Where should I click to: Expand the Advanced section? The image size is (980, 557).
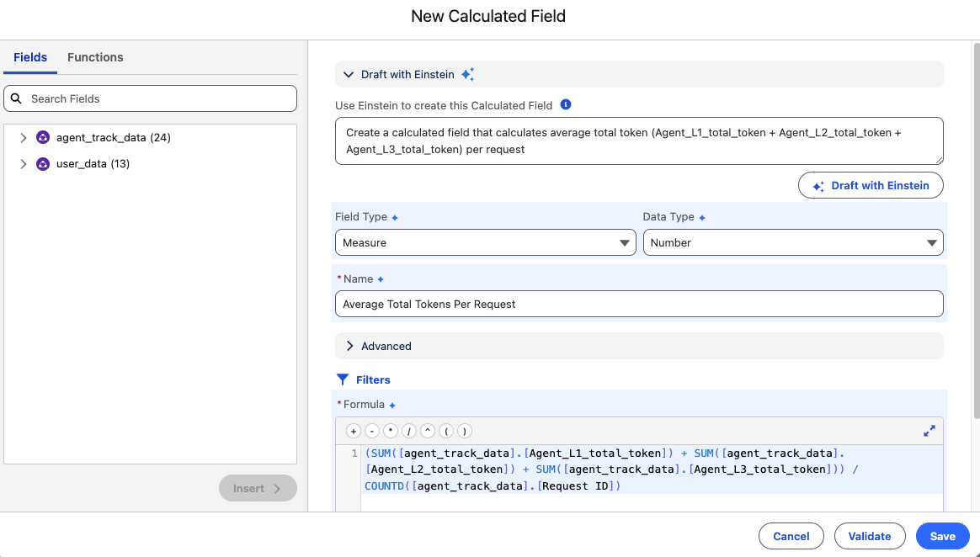point(350,346)
